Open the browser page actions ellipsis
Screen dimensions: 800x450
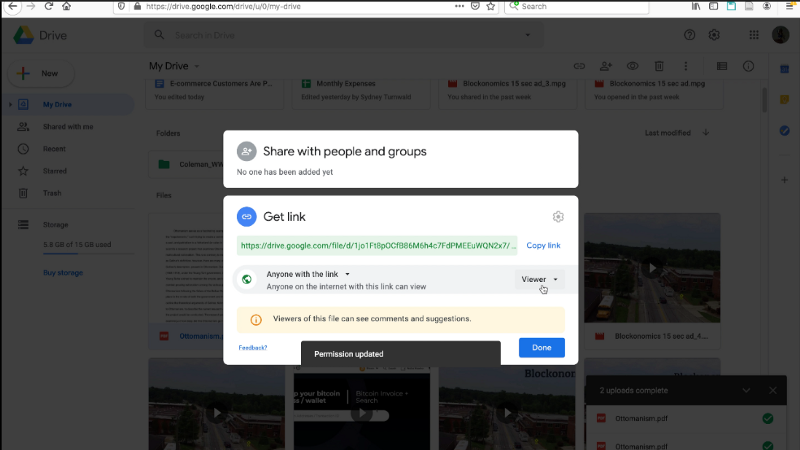(x=459, y=6)
